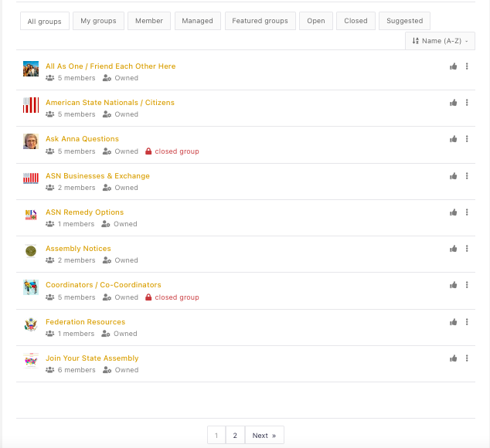Like the ASN Remedy Options group
Image resolution: width=490 pixels, height=448 pixels.
[453, 212]
